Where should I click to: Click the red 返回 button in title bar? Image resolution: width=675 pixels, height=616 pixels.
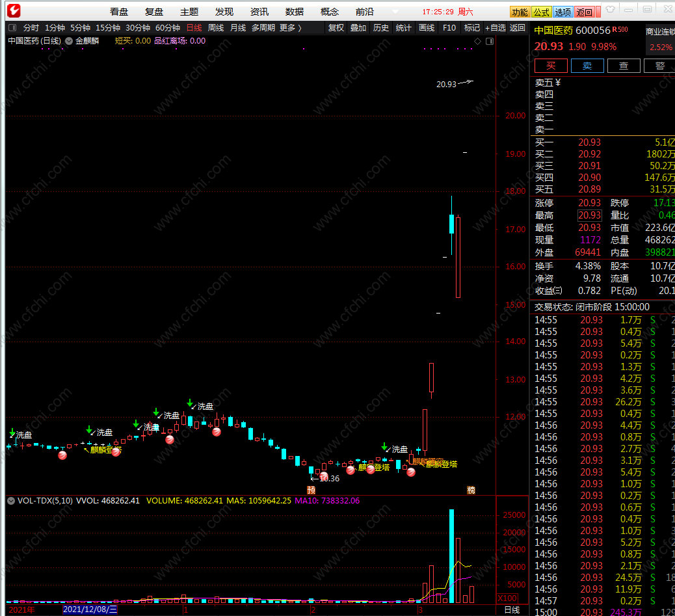[x=584, y=12]
